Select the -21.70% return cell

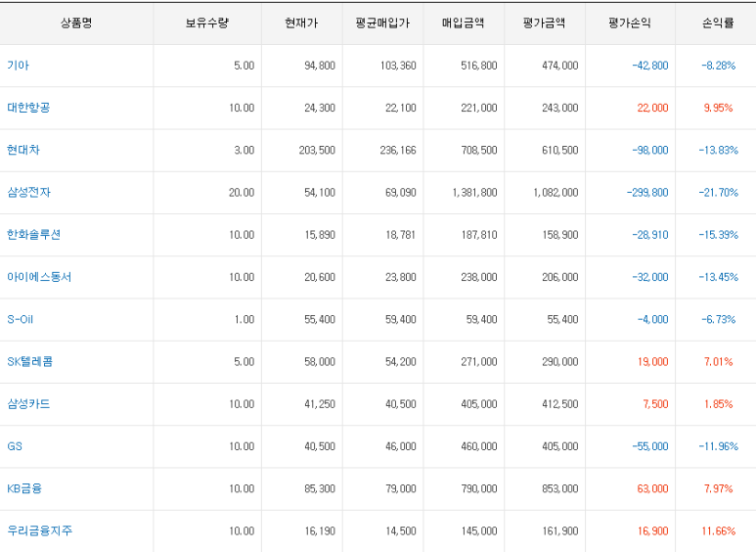[719, 193]
